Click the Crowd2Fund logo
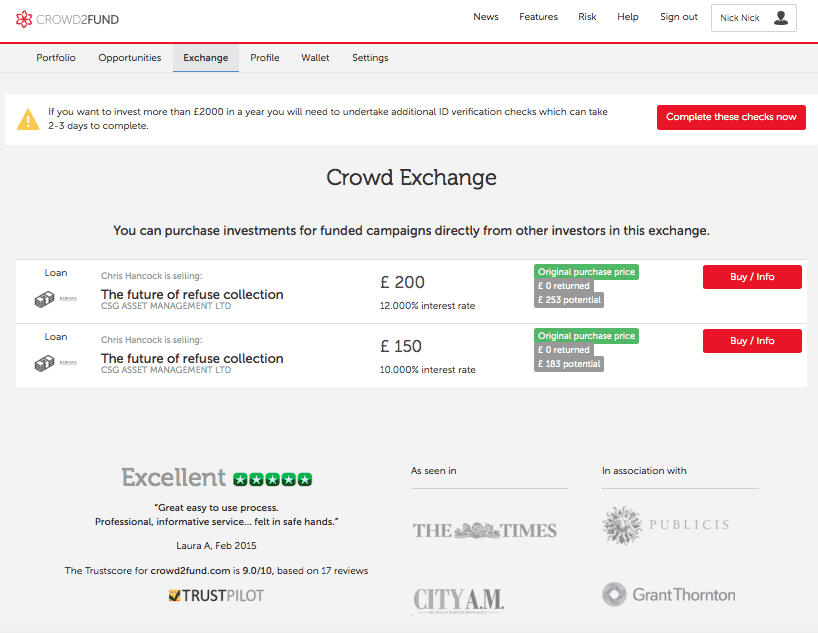 [x=68, y=18]
